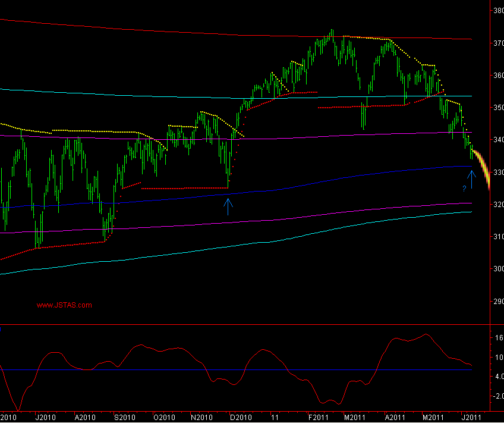Open the www.JSTAS.com watermark link

pyautogui.click(x=64, y=305)
